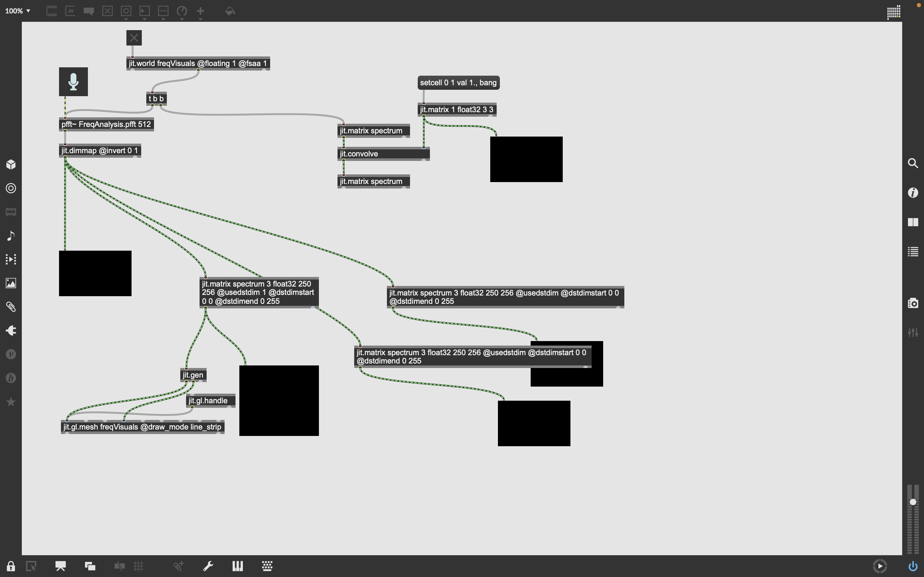
Task: Open the zoom percentage dropdown
Action: [x=18, y=11]
